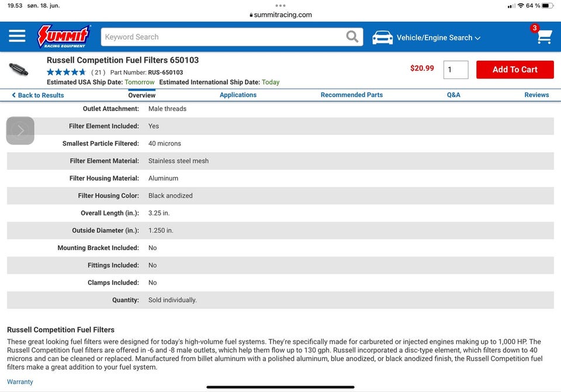Open the shopping cart
Screen dimensions: 561x392
(x=545, y=36)
